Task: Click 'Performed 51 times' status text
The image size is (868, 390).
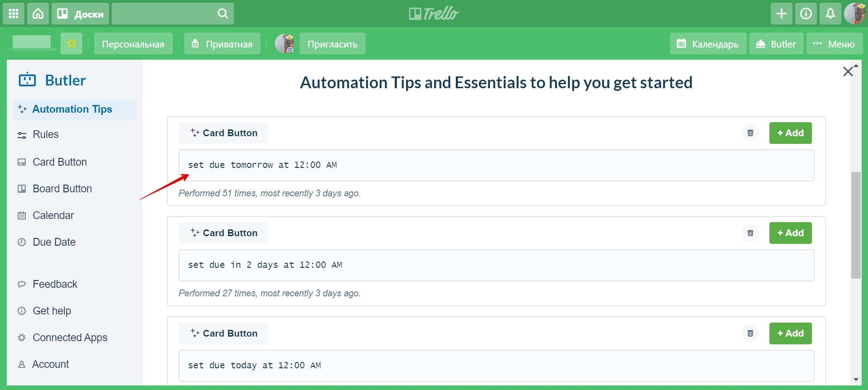Action: (x=270, y=193)
